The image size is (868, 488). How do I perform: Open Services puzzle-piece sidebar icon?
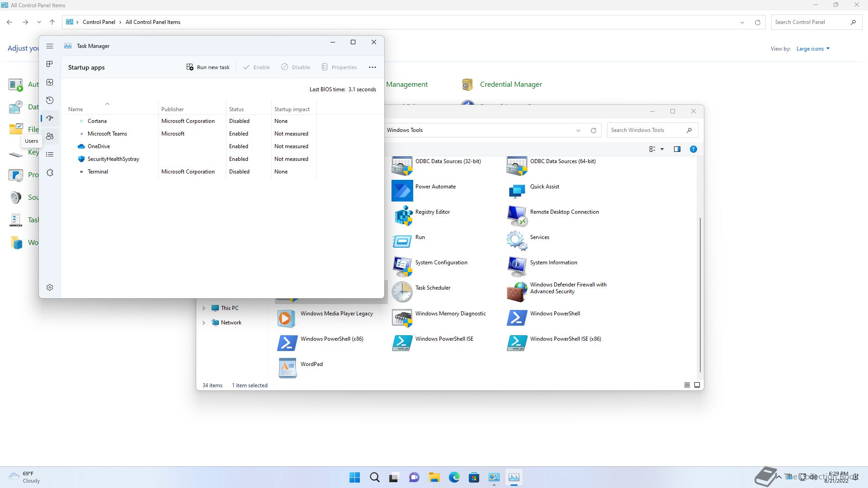click(x=50, y=173)
